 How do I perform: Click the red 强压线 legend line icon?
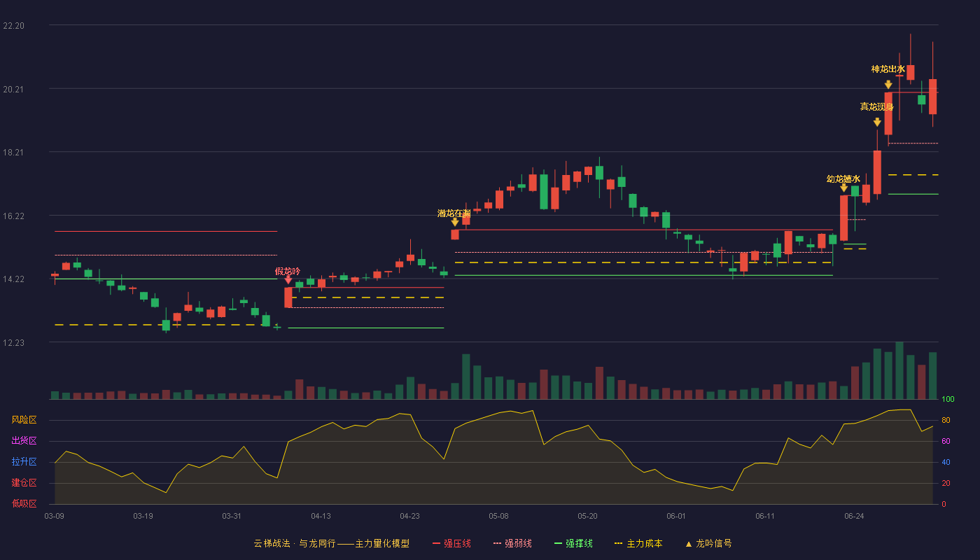[x=436, y=544]
